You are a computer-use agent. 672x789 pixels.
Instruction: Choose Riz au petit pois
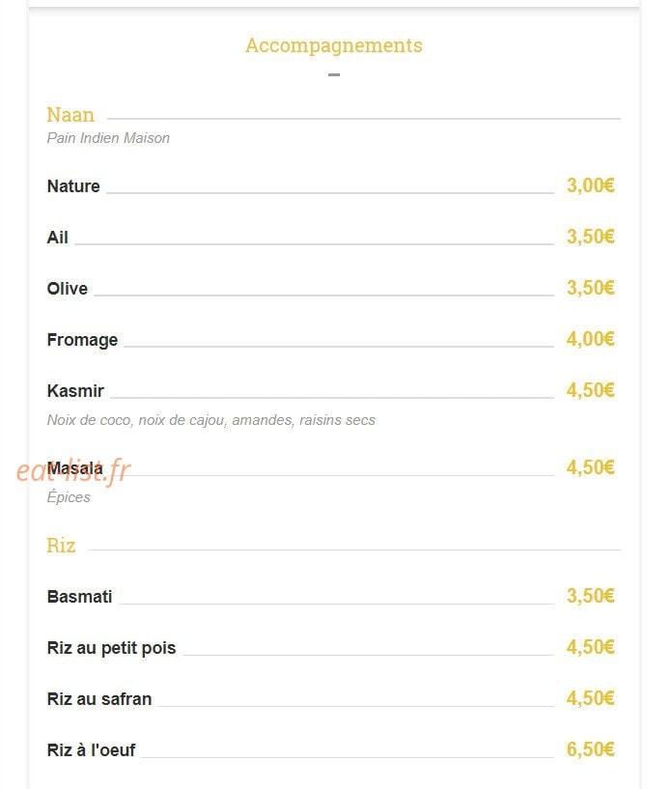click(112, 648)
